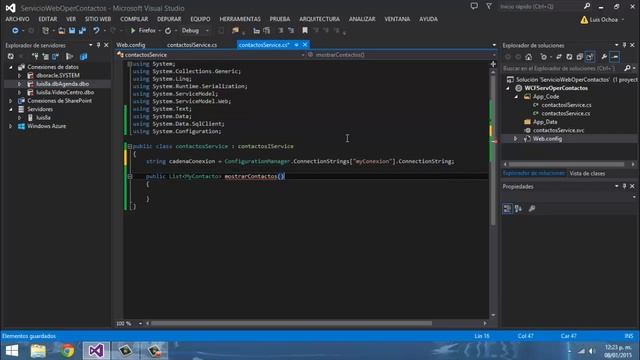Click the Property Pages wrench in Properties

pos(532,209)
